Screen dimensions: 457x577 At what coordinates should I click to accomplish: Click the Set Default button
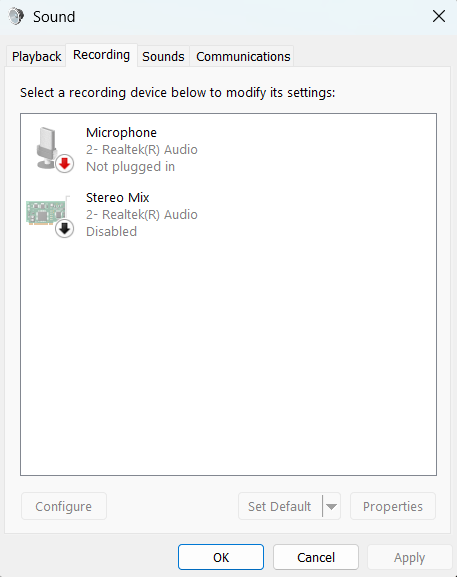point(280,506)
